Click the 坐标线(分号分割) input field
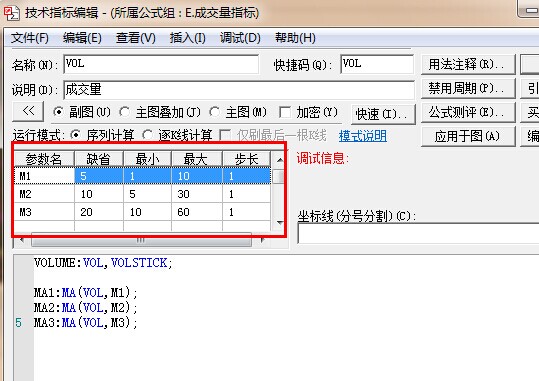539x381 pixels. pyautogui.click(x=418, y=233)
